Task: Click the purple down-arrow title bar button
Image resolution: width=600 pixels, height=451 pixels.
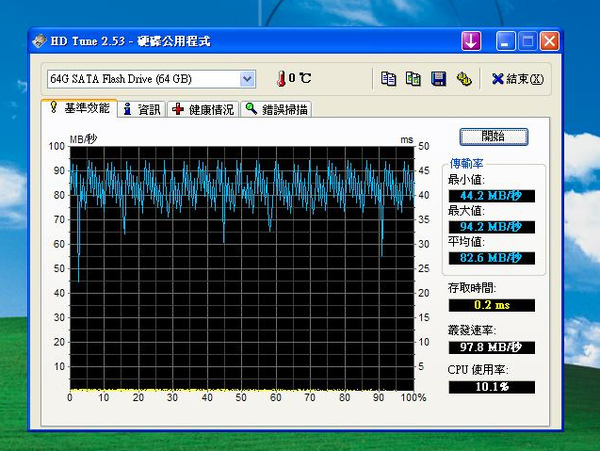Action: (471, 41)
